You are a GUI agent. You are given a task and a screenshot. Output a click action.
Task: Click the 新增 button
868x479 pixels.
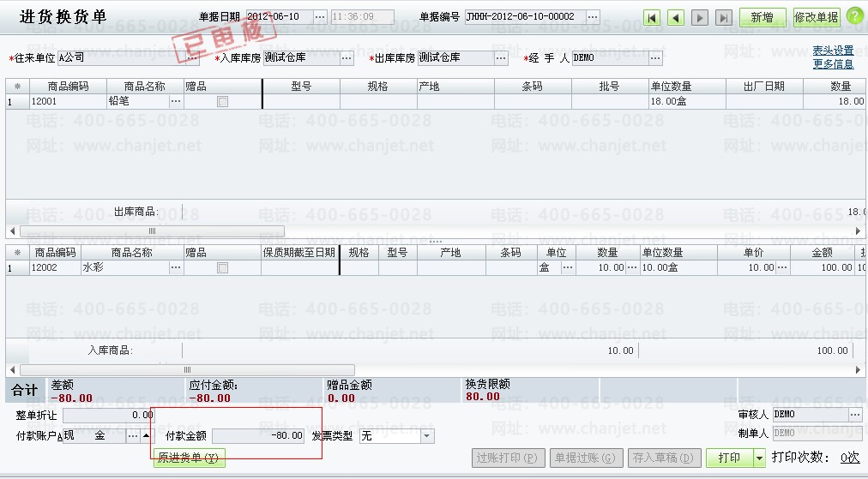coord(762,17)
